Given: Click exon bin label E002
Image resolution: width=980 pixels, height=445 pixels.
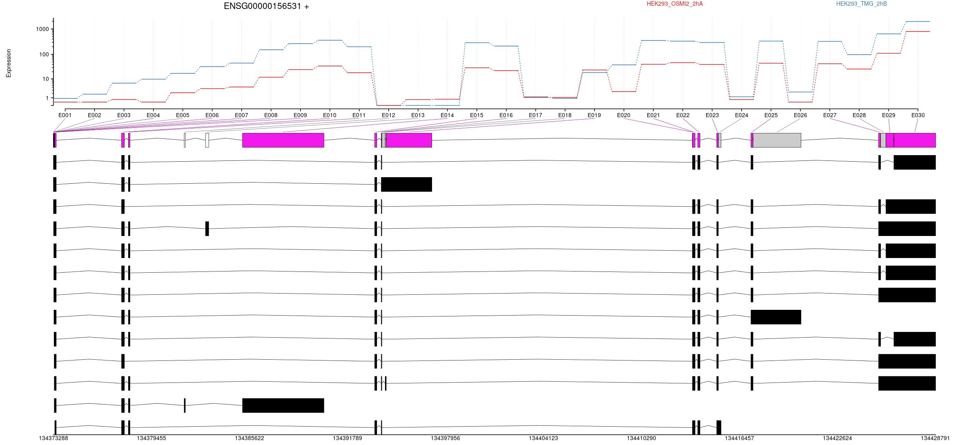Looking at the screenshot, I should pos(94,115).
